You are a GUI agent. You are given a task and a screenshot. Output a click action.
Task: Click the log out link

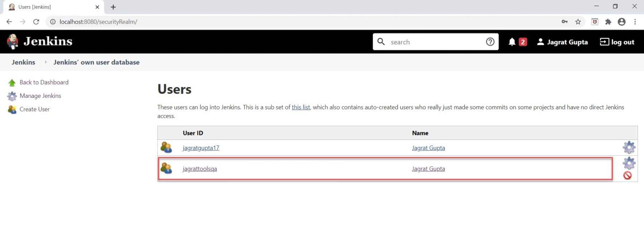coord(617,42)
